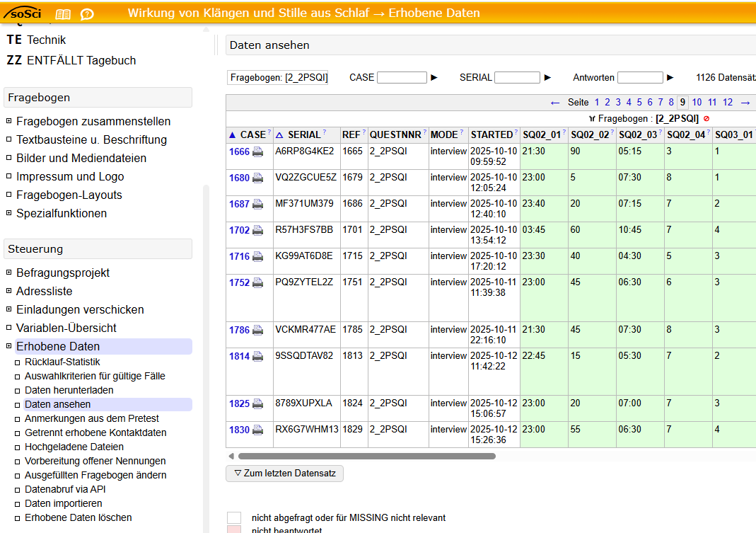Go to next page with right arrow
The width and height of the screenshot is (756, 533).
(745, 103)
